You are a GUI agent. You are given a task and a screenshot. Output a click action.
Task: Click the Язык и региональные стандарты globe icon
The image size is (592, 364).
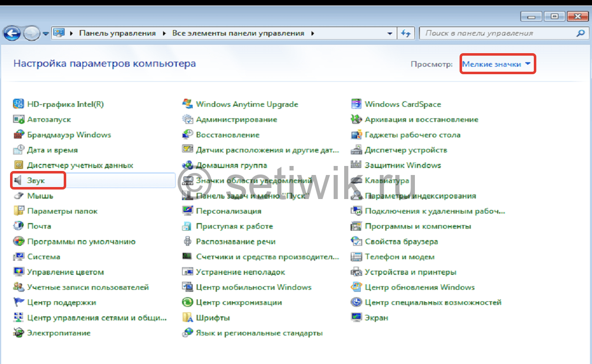click(187, 333)
